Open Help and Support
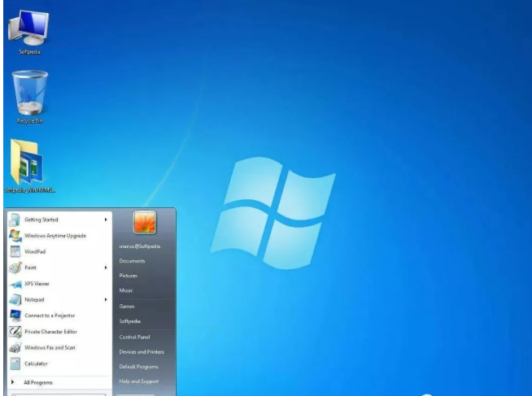Screen dimensions: 532x396 (x=139, y=381)
